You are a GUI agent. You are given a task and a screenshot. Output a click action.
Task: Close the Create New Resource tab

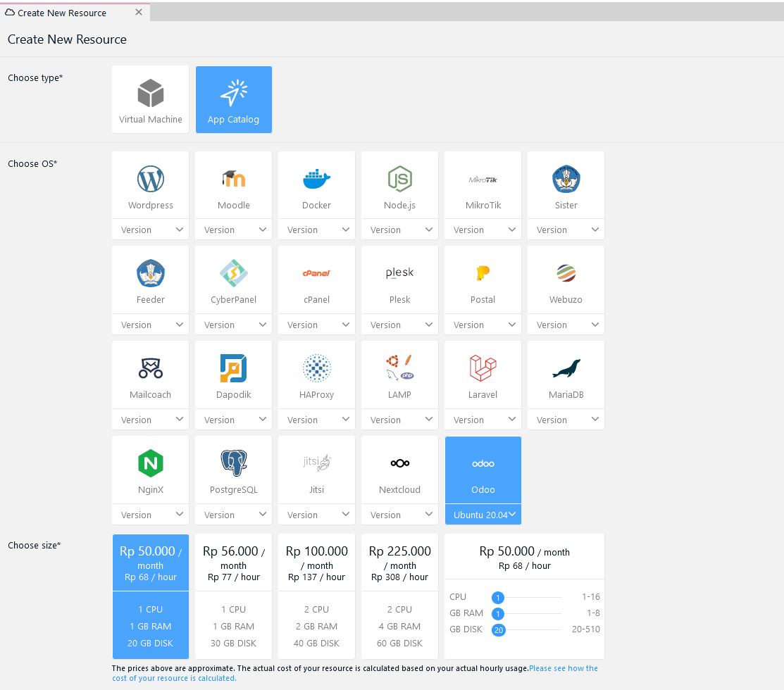pyautogui.click(x=138, y=11)
